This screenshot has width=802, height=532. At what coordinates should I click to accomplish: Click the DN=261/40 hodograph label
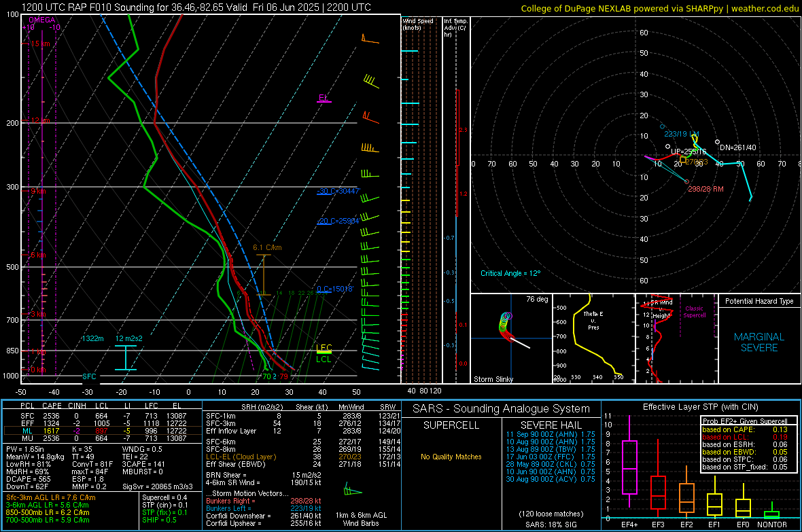tap(737, 147)
